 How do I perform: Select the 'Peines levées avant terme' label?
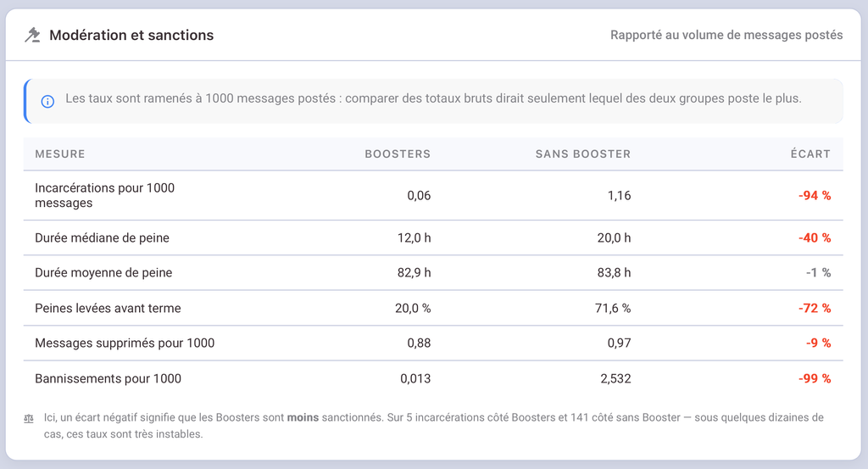pyautogui.click(x=108, y=308)
